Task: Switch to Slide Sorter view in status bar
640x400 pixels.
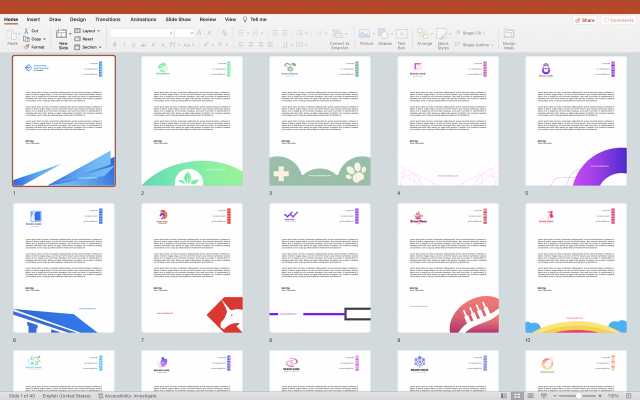Action: (517, 396)
